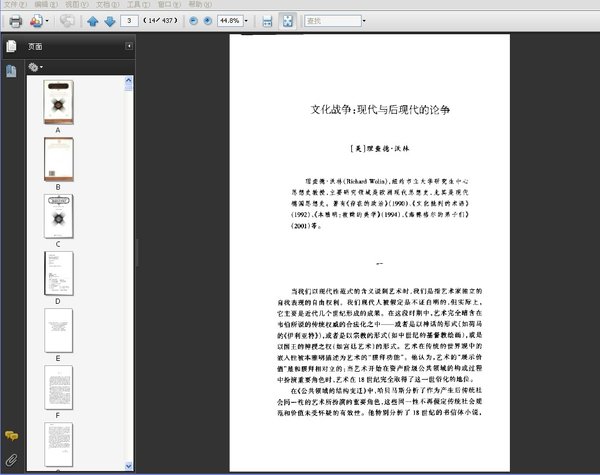600x475 pixels.
Task: Select page thumbnail D
Action: (59, 273)
